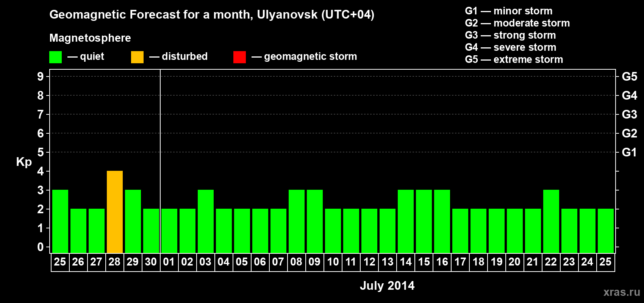Click the 'G5 — extreme storm' legend text
This screenshot has width=644, height=303.
coord(514,59)
